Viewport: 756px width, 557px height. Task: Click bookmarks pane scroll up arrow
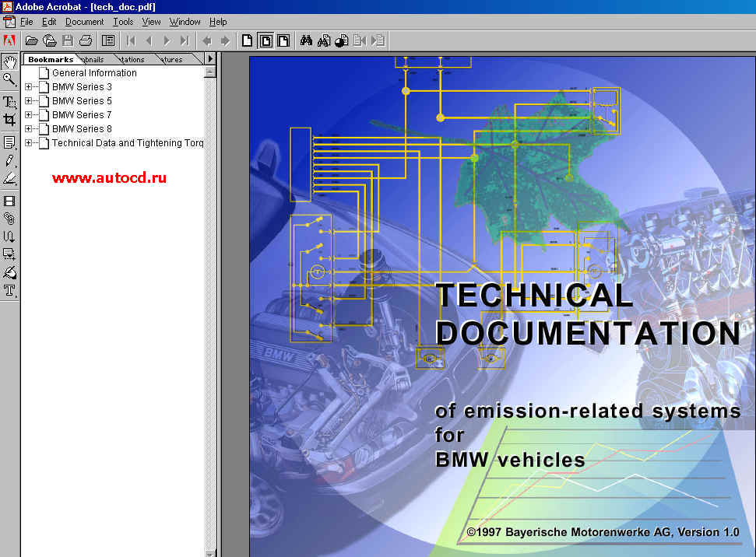(209, 72)
